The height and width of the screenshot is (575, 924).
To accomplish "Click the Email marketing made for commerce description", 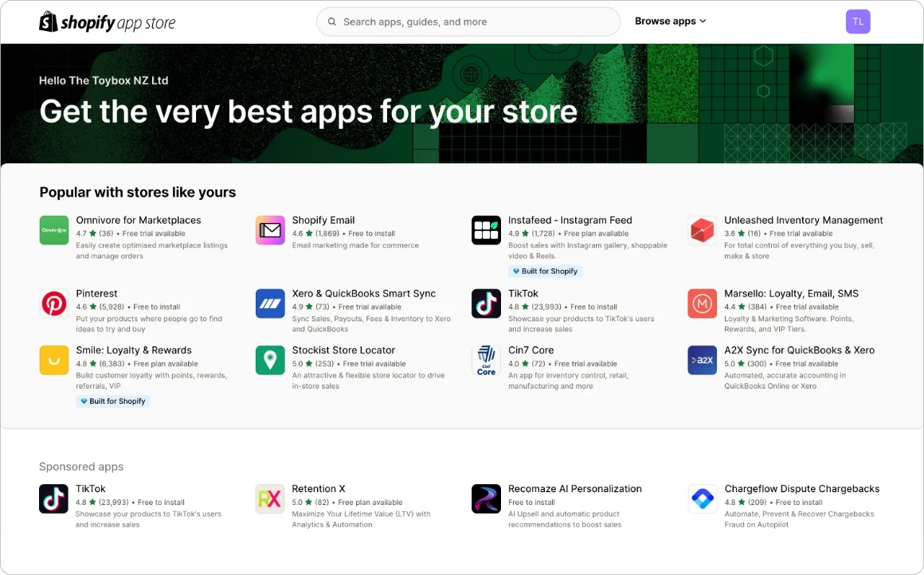I will 355,245.
